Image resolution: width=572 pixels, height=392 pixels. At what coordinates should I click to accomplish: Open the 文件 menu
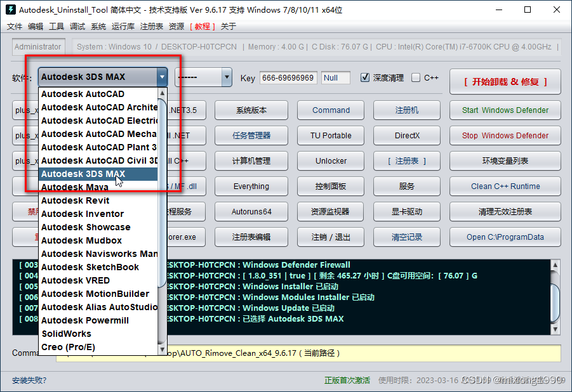tap(15, 26)
